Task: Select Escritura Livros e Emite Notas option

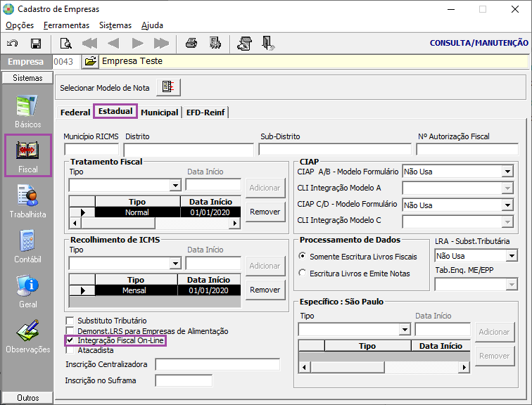Action: tap(303, 273)
